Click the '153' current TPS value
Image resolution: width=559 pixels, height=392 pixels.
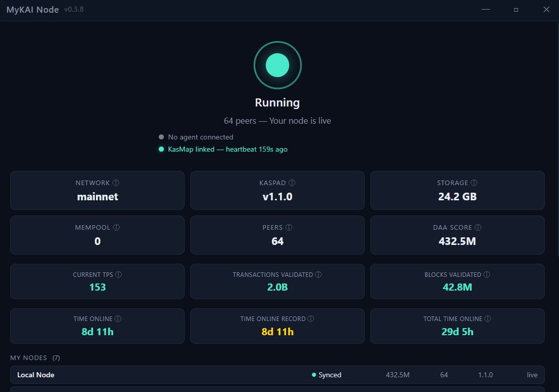(x=97, y=287)
